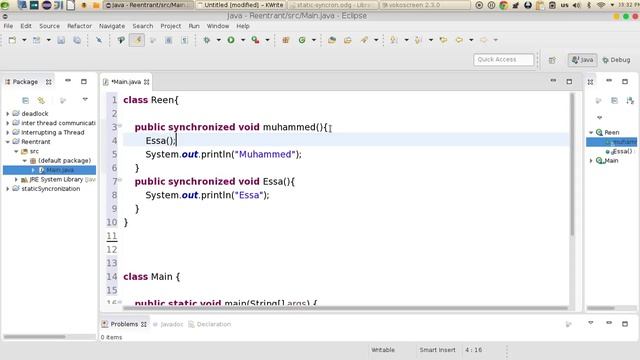Image resolution: width=640 pixels, height=360 pixels.
Task: Expand the Interrupting a Thread project
Action: click(x=7, y=132)
